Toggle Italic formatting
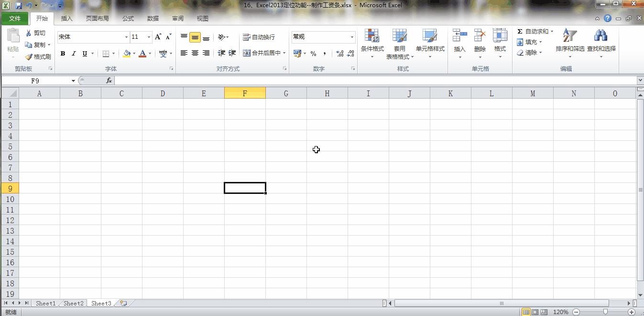Image resolution: width=644 pixels, height=316 pixels. pyautogui.click(x=74, y=54)
